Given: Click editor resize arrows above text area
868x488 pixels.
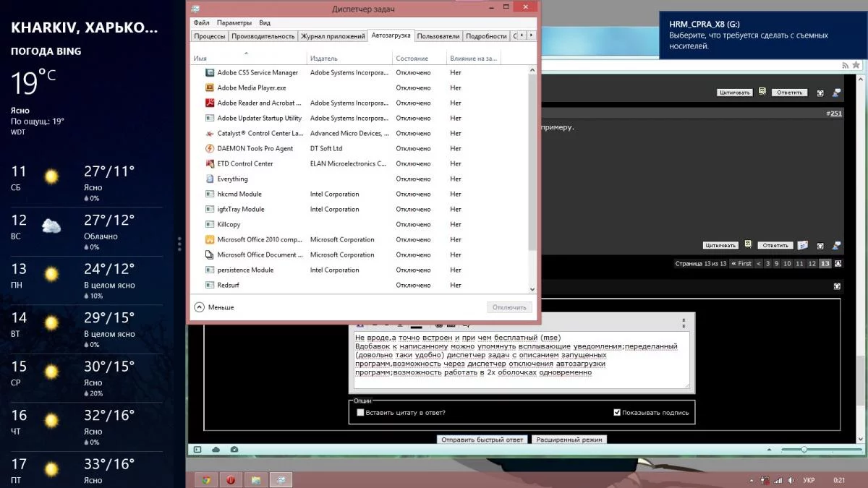Looking at the screenshot, I should coord(684,322).
